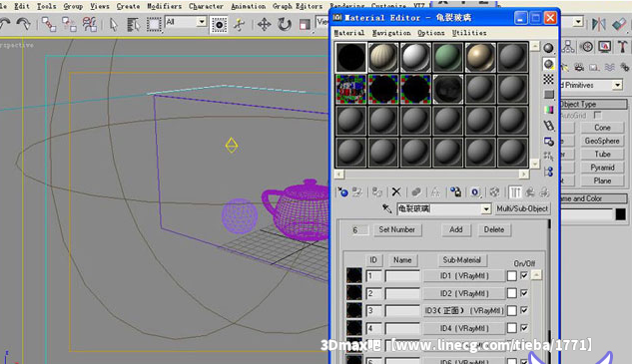Choose Rectangular Selection Region tool

click(153, 25)
